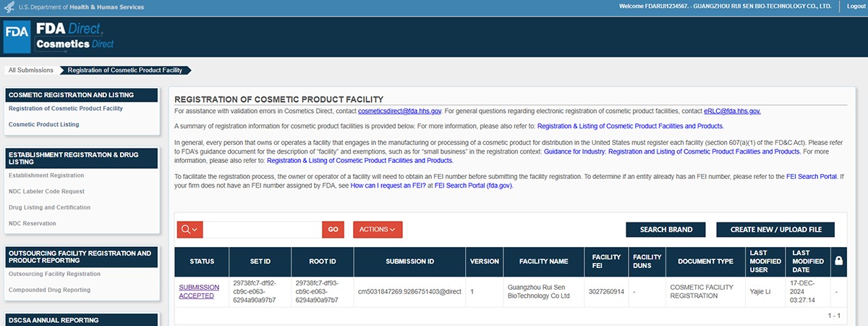The width and height of the screenshot is (868, 326).
Task: Open Outsourcing Facility Registration sidebar item
Action: click(x=54, y=274)
